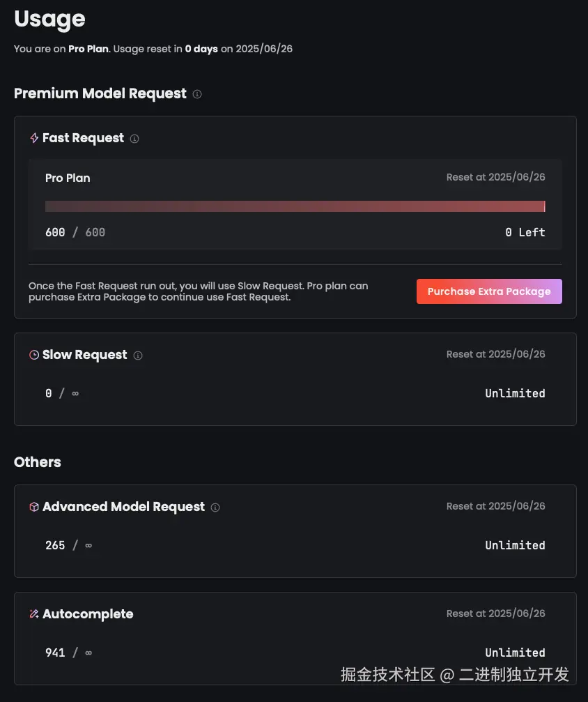The height and width of the screenshot is (702, 588).
Task: Open the Fast Request info tooltip icon
Action: (x=134, y=139)
